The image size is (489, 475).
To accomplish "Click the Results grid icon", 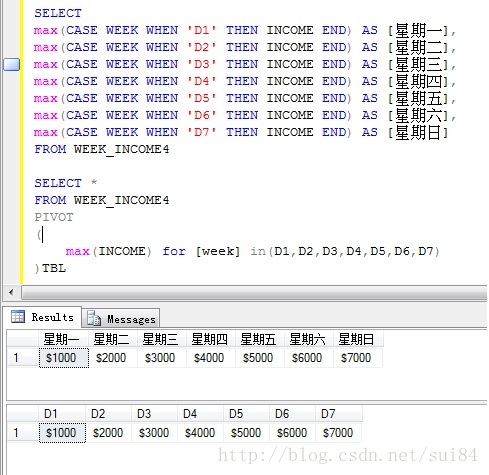I will (18, 316).
